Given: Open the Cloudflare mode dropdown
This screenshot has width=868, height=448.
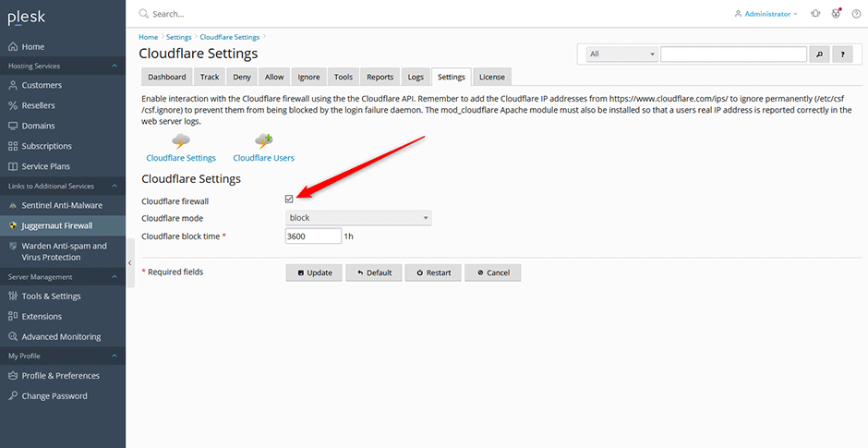Looking at the screenshot, I should pyautogui.click(x=358, y=218).
